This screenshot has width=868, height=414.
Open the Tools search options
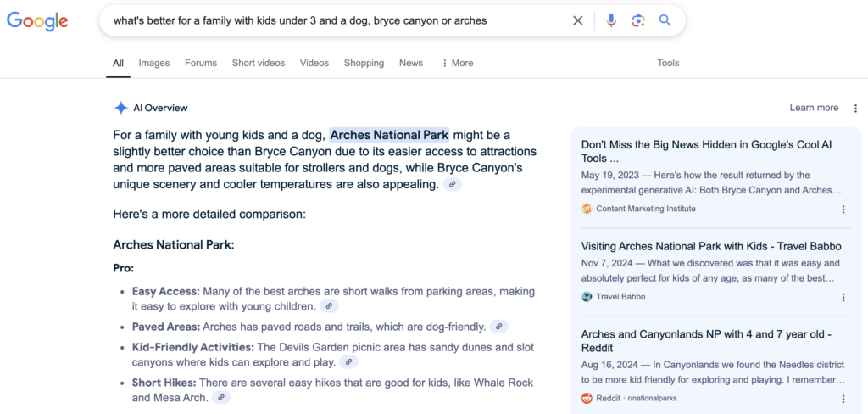pyautogui.click(x=668, y=63)
